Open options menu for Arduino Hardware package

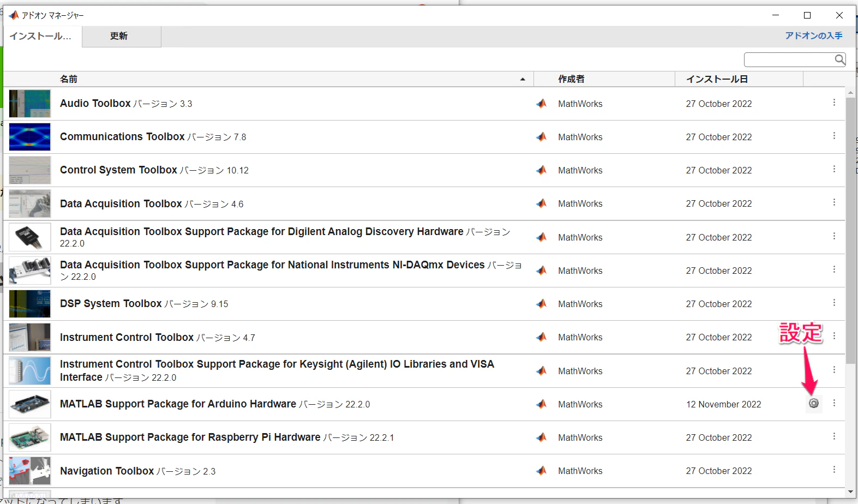pyautogui.click(x=834, y=403)
